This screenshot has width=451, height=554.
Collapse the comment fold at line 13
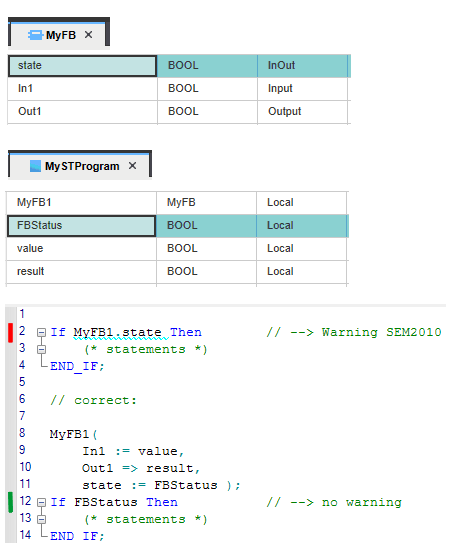pos(41,519)
